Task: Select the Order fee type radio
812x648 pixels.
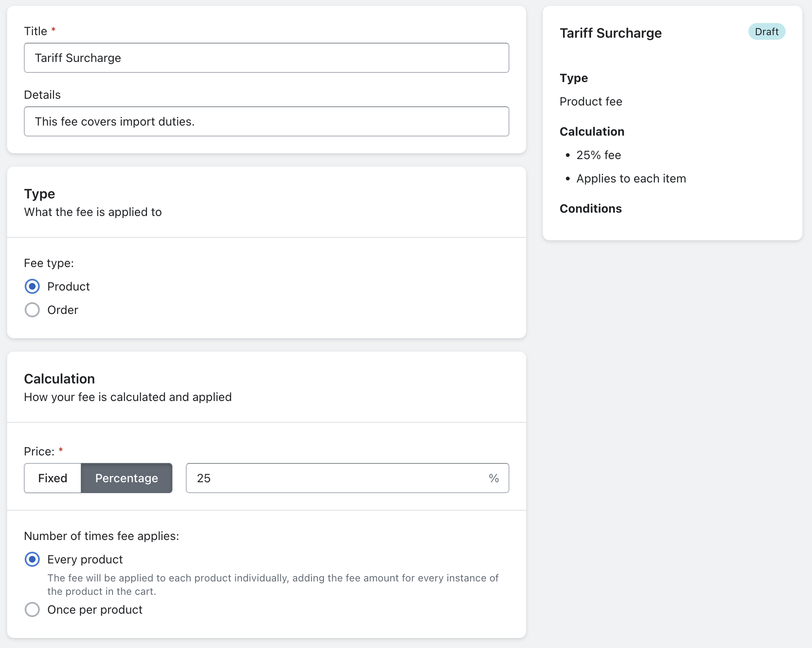Action: (32, 310)
